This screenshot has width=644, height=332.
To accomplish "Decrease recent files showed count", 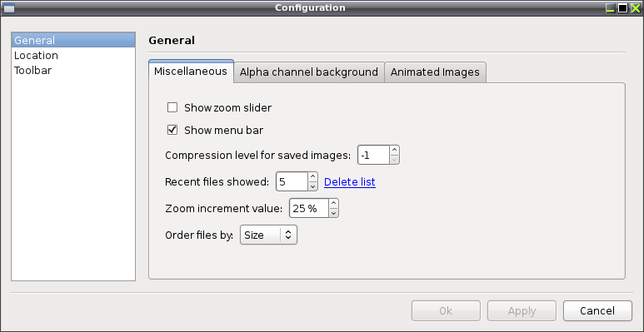I will coord(313,186).
